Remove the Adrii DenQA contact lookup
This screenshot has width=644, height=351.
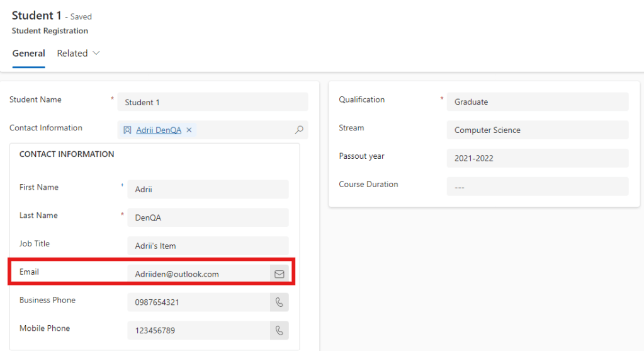[189, 130]
